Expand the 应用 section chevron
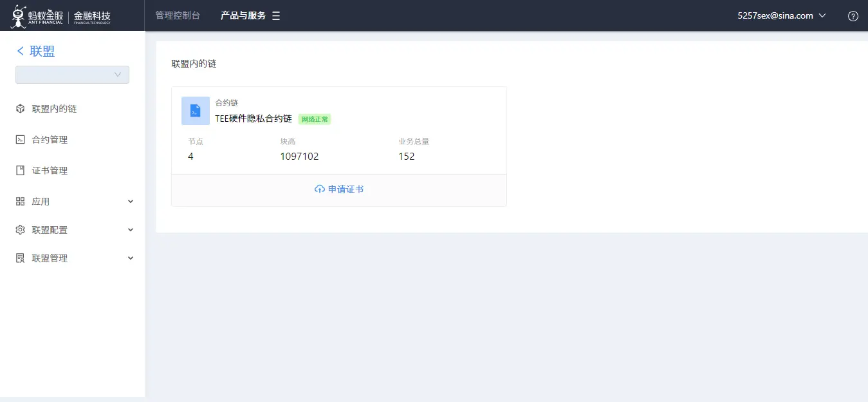Image resolution: width=868 pixels, height=402 pixels. pos(130,201)
